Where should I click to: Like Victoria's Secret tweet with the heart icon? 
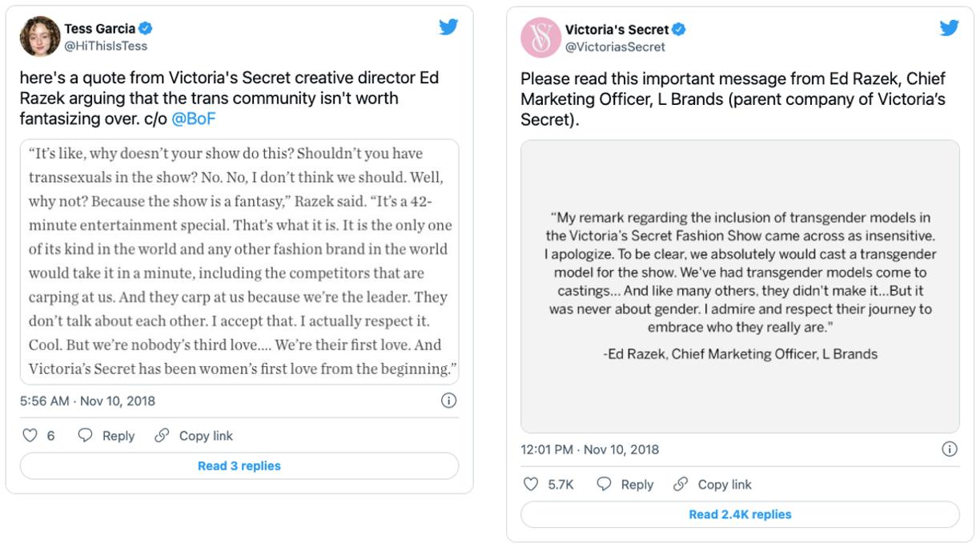530,485
